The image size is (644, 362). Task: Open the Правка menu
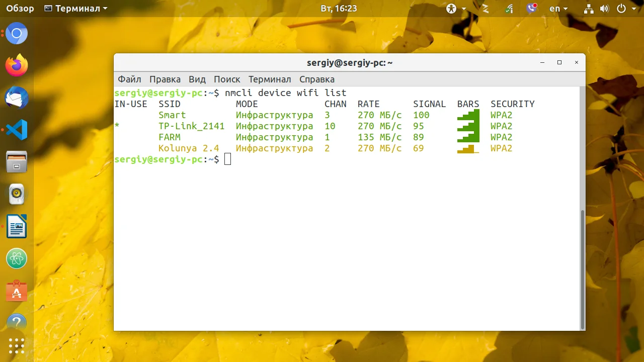point(165,79)
